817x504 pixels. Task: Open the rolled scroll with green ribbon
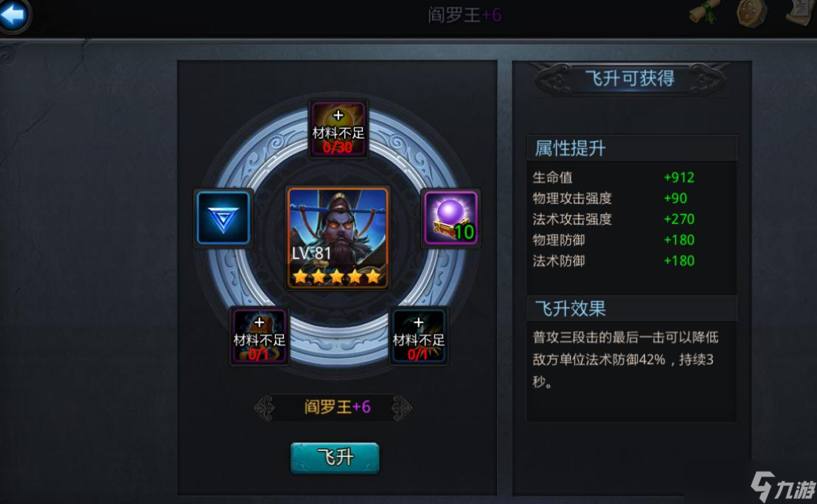[x=706, y=12]
